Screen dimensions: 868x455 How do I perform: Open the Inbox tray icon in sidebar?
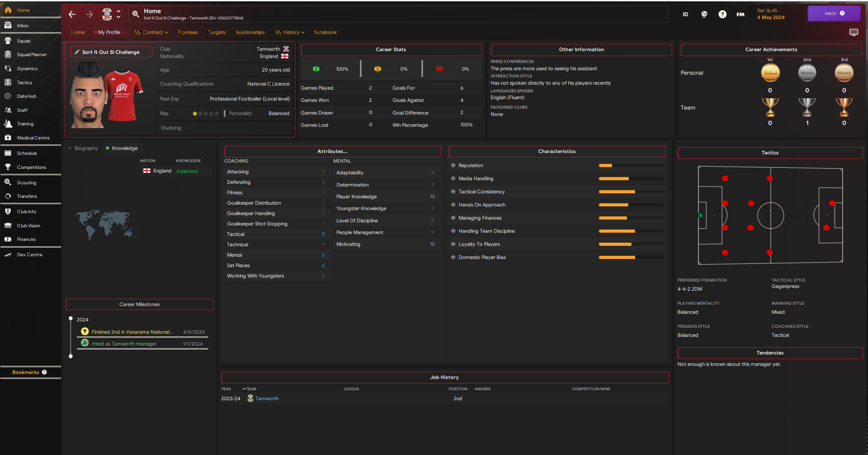pyautogui.click(x=8, y=25)
